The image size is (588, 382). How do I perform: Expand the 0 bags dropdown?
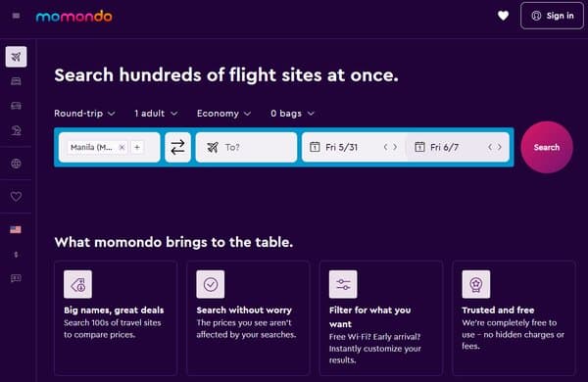[x=292, y=114]
